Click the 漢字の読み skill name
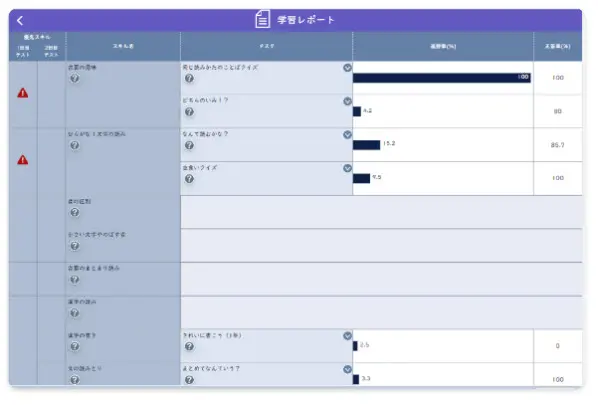 [x=82, y=302]
